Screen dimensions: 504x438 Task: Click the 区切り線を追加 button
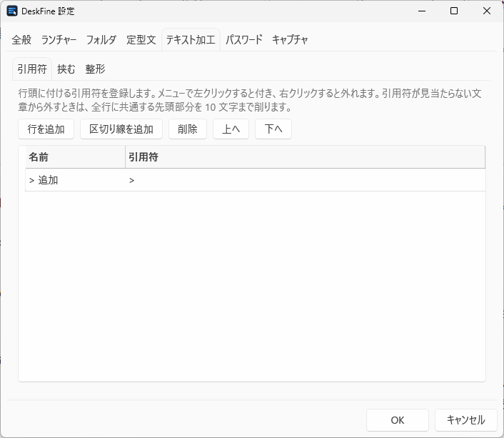[x=121, y=129]
